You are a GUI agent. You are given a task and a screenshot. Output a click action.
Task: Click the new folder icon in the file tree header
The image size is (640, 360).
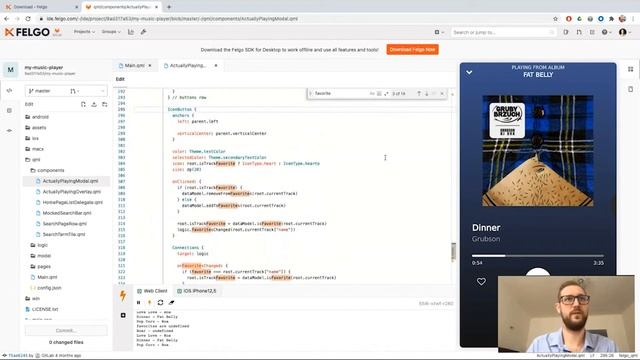point(104,104)
